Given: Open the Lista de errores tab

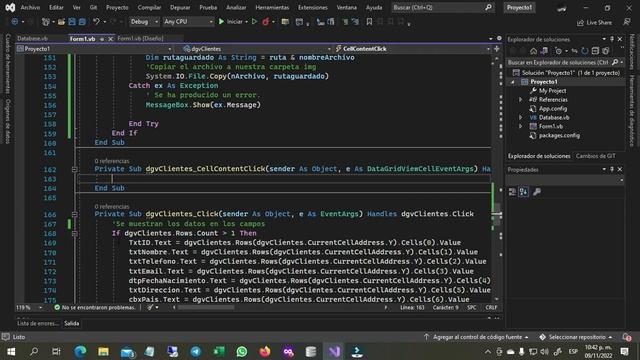Looking at the screenshot, I should point(38,323).
